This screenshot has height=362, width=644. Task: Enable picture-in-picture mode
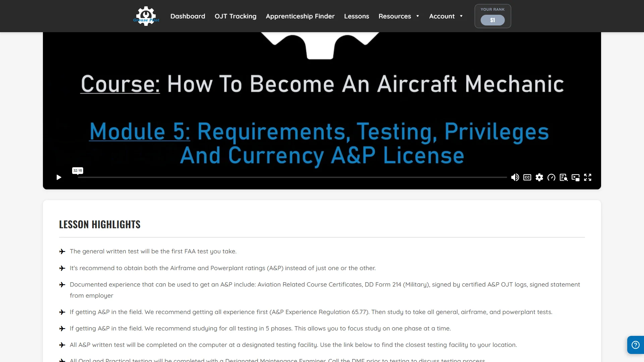coord(576,177)
